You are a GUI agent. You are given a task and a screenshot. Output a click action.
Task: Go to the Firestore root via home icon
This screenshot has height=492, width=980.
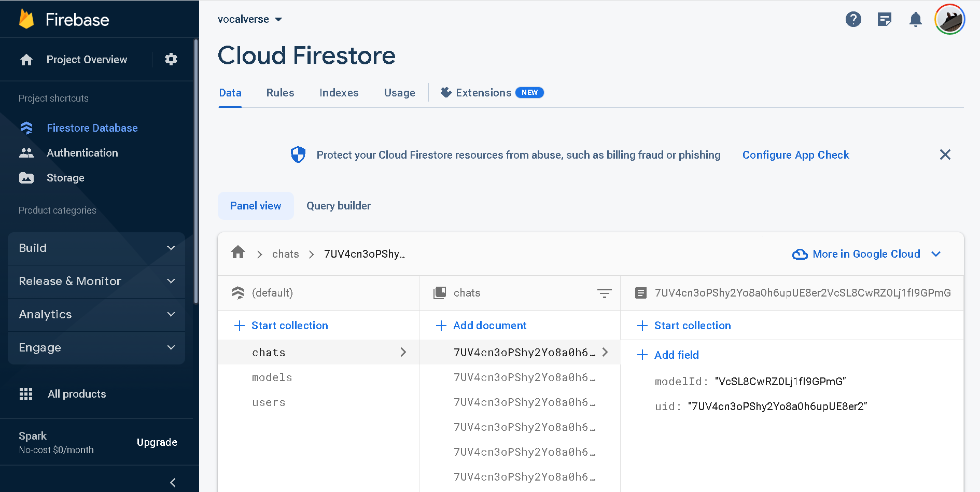click(238, 252)
